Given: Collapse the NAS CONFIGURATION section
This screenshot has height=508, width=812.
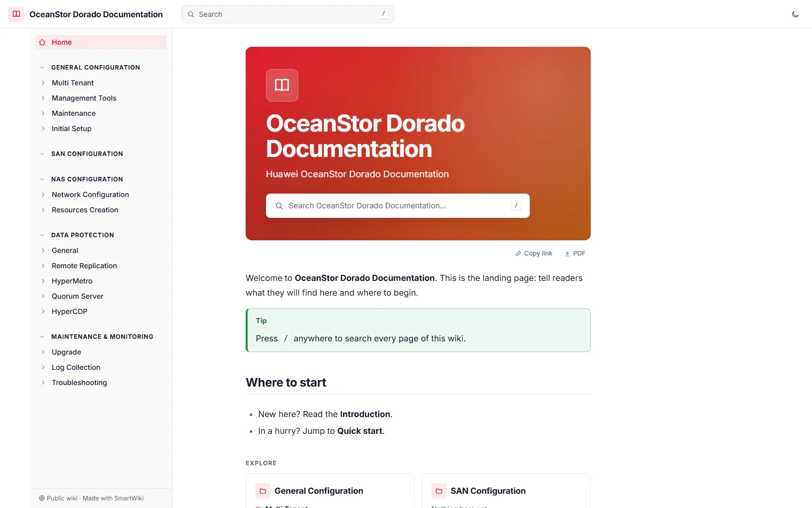Looking at the screenshot, I should (42, 179).
